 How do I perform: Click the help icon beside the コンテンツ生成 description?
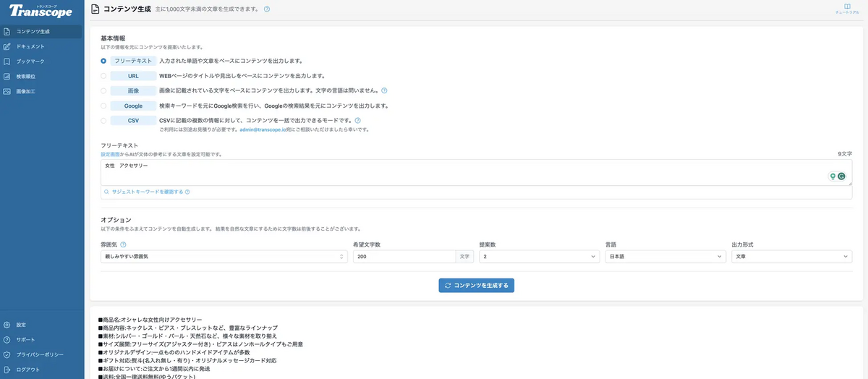[x=267, y=9]
